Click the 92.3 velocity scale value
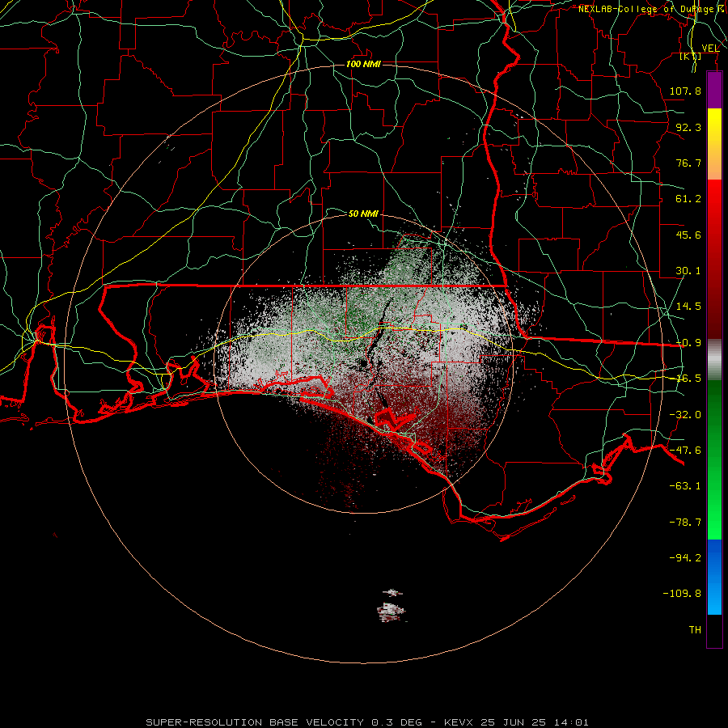This screenshot has height=728, width=728. pyautogui.click(x=688, y=127)
